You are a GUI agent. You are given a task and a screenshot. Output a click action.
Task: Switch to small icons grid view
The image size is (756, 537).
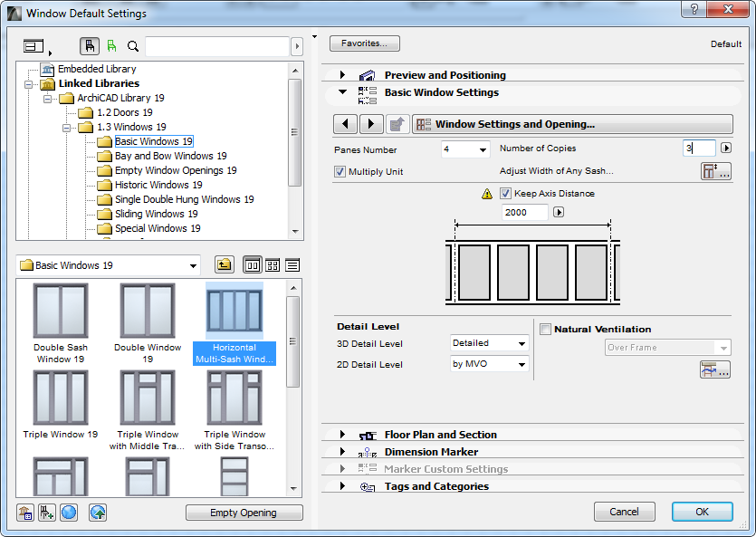(x=273, y=264)
